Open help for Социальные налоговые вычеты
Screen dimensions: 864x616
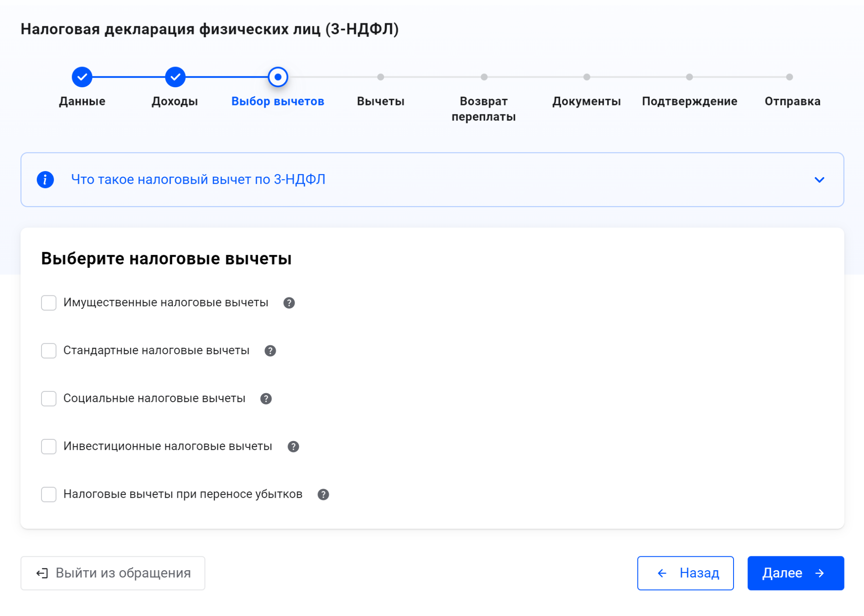click(266, 399)
